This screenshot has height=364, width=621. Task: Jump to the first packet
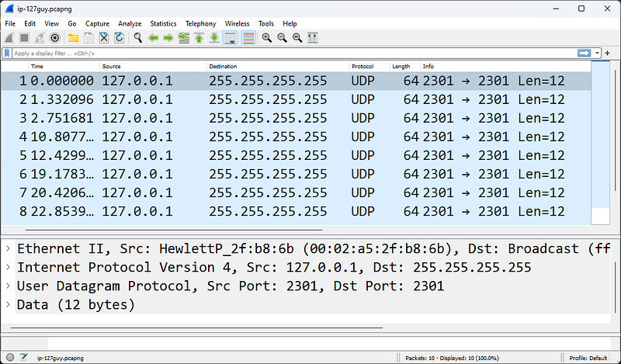(x=199, y=38)
